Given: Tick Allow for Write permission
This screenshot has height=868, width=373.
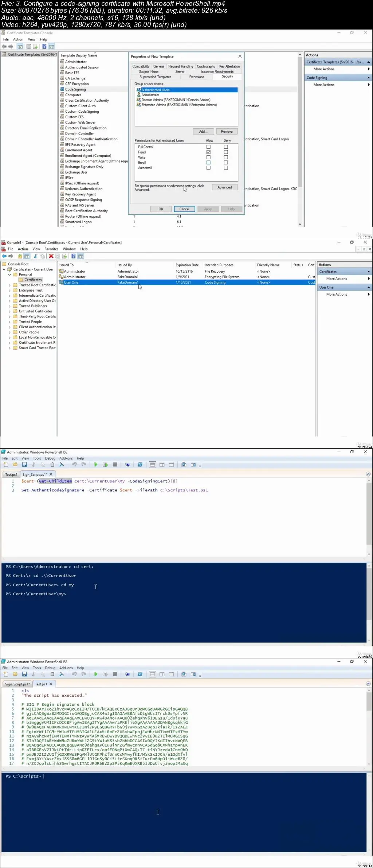Looking at the screenshot, I should point(208,157).
